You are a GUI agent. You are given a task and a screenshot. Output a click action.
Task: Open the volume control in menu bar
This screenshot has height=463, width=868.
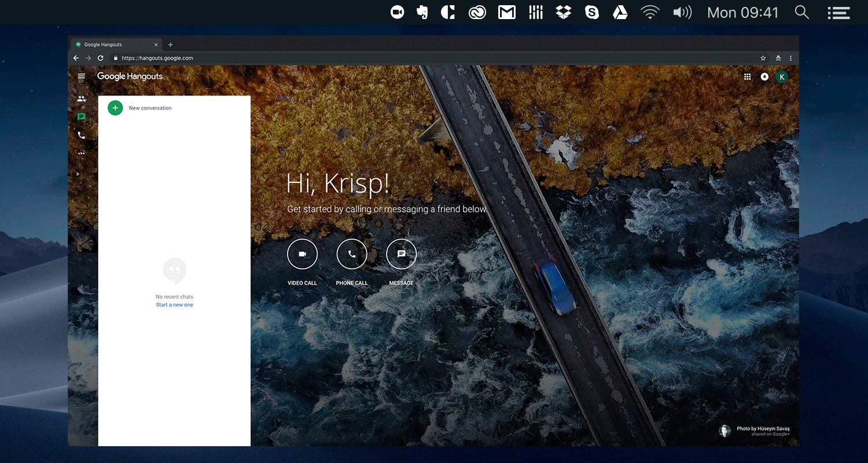click(683, 12)
